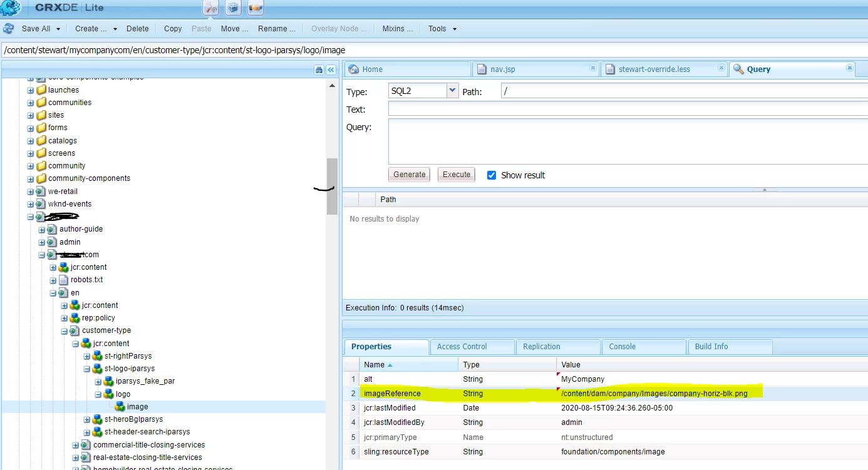The height and width of the screenshot is (470, 868).
Task: Click the tree panel vertical scrollbar thumb
Action: [x=333, y=186]
